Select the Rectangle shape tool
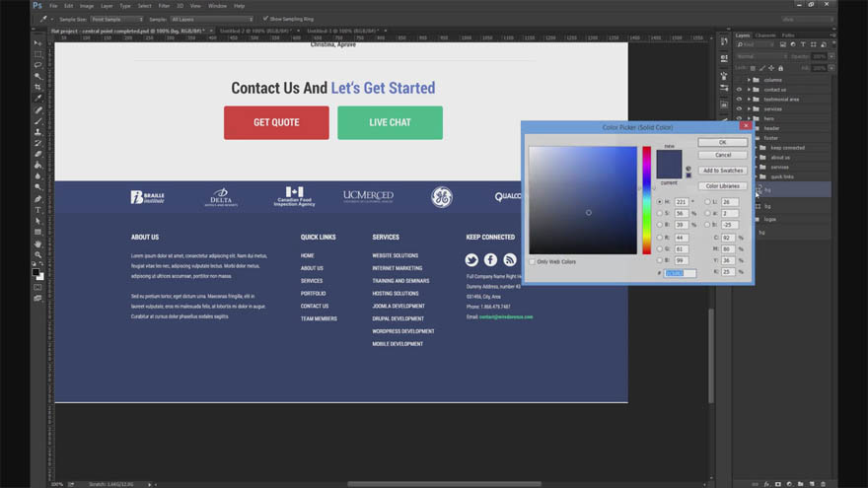Screen dimensions: 868x488 (x=37, y=233)
